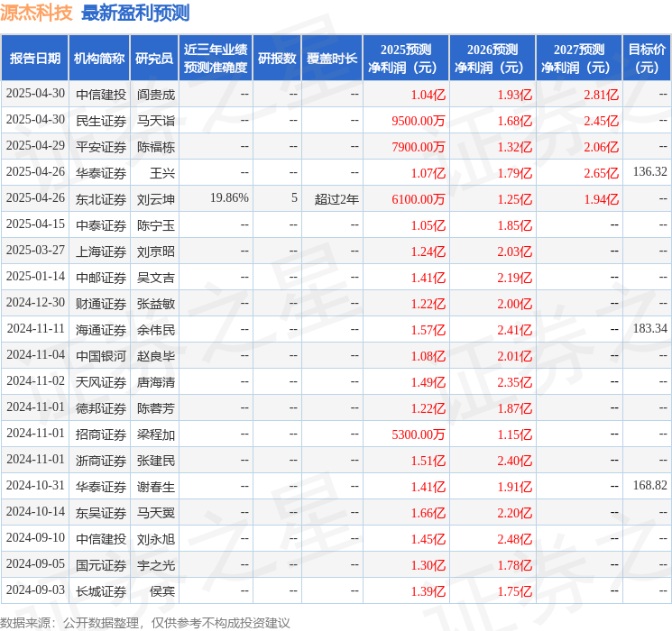Select the 19.86% accuracy value
This screenshot has height=631, width=672.
[229, 198]
